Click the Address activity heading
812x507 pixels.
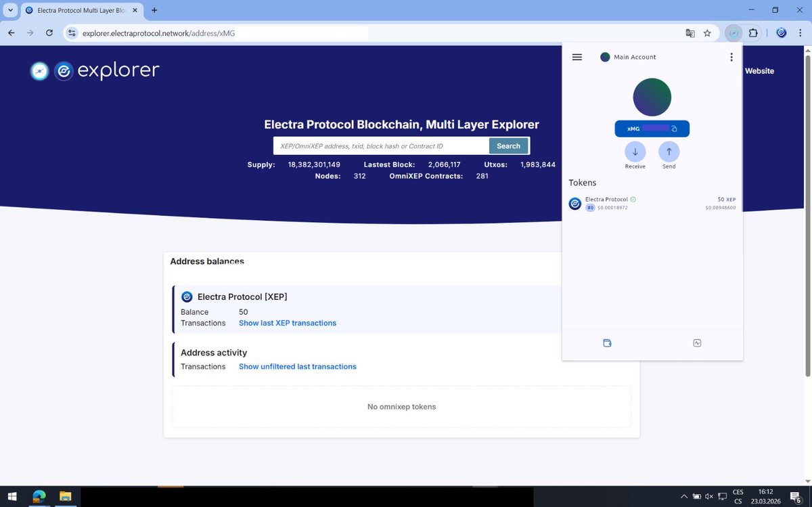pos(214,353)
